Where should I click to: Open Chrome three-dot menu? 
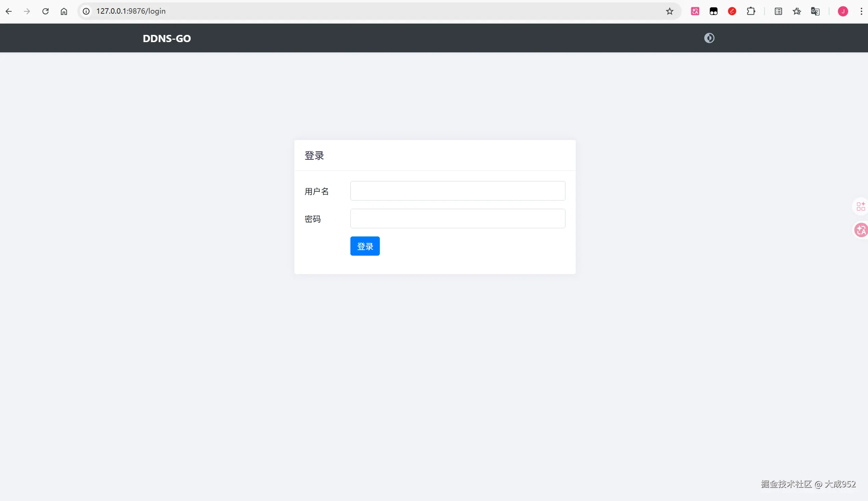(x=861, y=11)
